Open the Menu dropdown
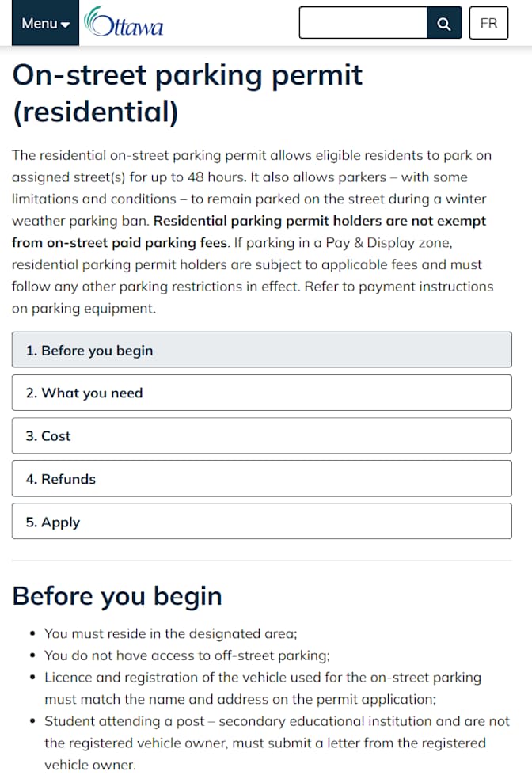 click(45, 23)
